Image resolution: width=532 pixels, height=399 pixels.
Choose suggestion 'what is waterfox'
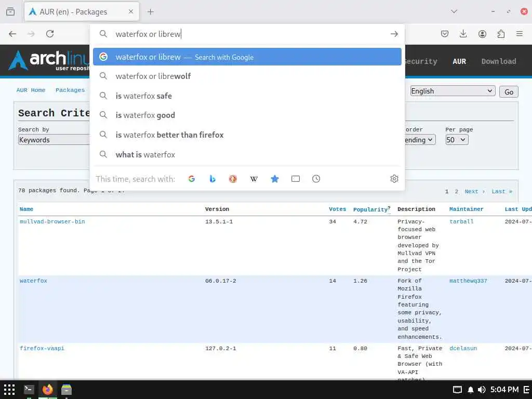[x=247, y=154]
